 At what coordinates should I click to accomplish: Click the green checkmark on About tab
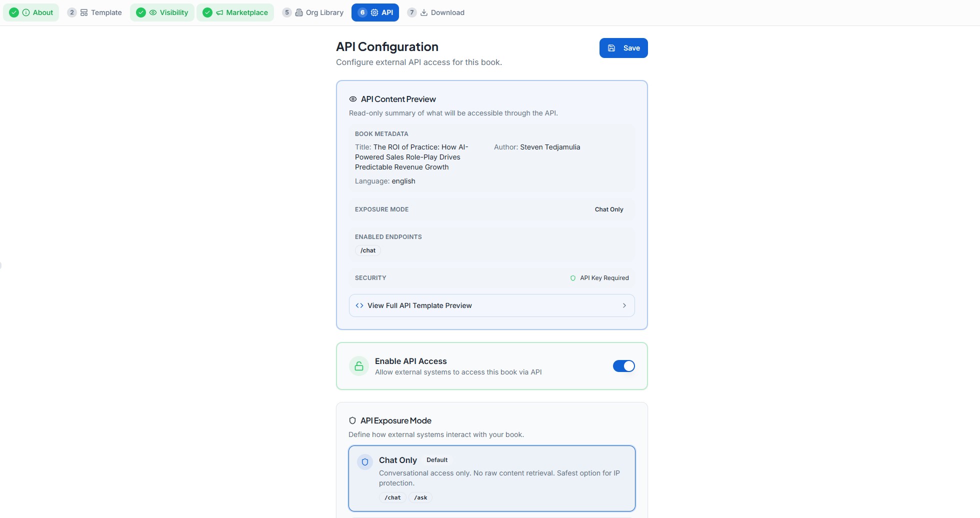14,12
